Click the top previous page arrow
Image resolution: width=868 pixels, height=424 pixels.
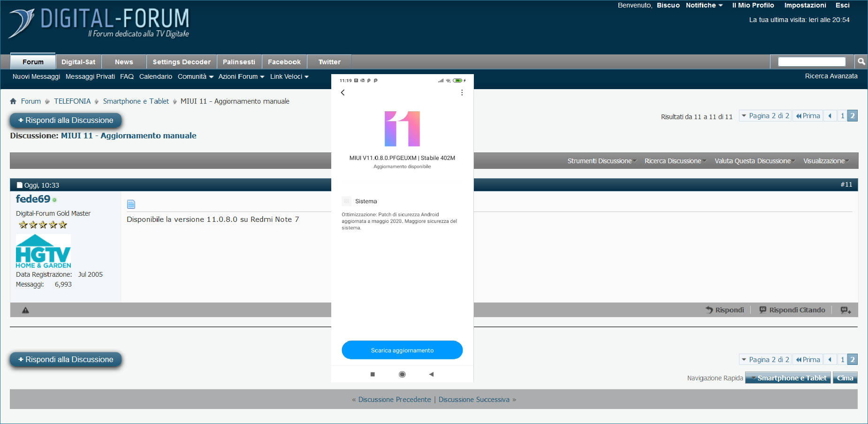(x=830, y=116)
